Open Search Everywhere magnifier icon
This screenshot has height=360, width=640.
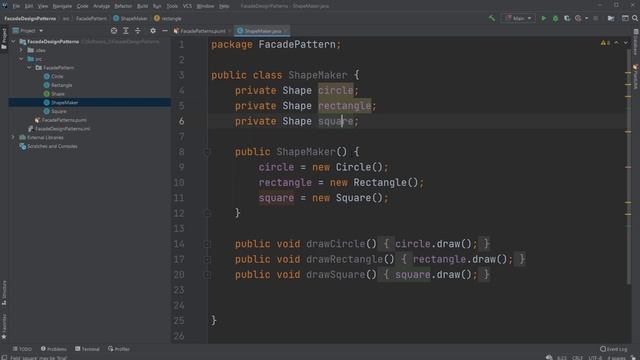[x=635, y=18]
